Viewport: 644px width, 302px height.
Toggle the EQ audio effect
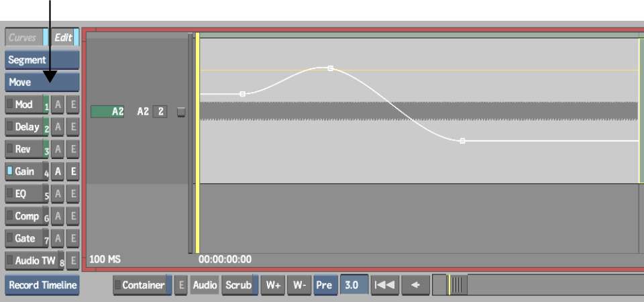coord(27,193)
